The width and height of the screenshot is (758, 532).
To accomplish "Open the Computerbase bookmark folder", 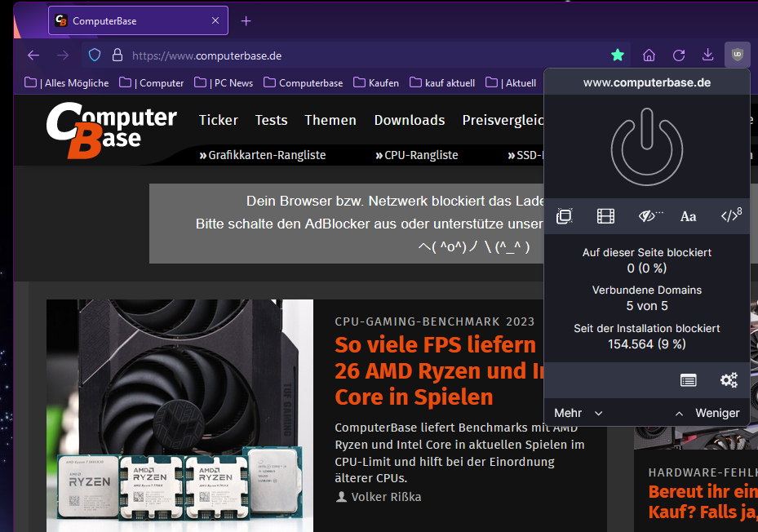I will (303, 82).
